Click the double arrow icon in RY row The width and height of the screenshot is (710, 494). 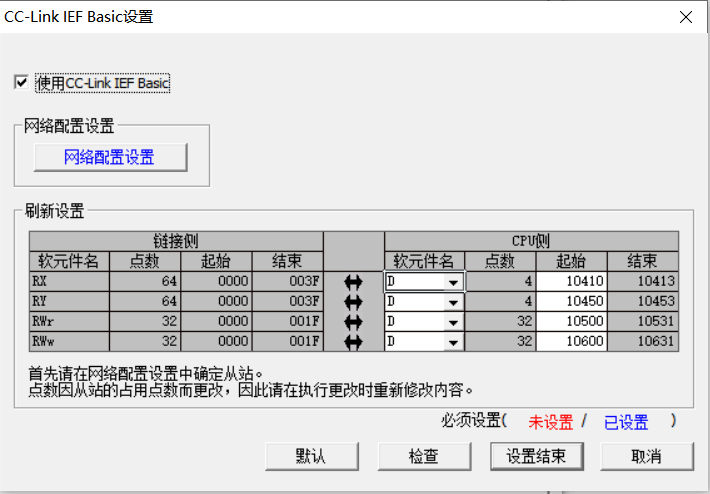coord(353,302)
